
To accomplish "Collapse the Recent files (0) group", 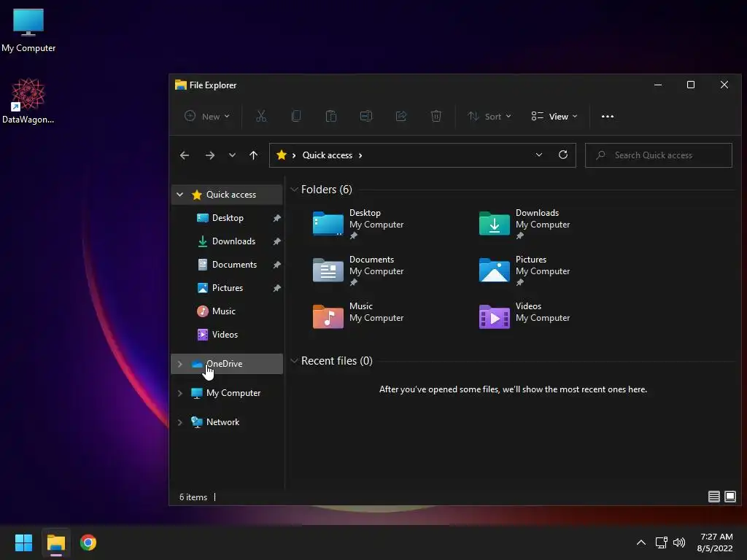I will (295, 360).
